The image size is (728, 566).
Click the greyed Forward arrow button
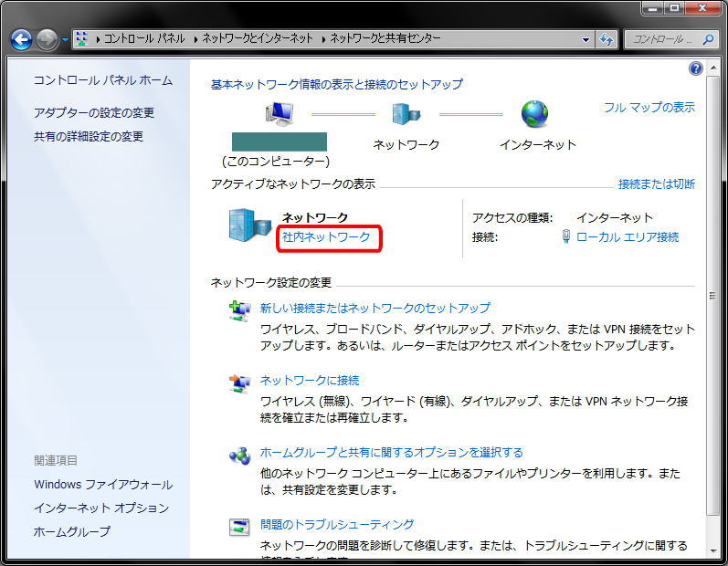tap(47, 40)
